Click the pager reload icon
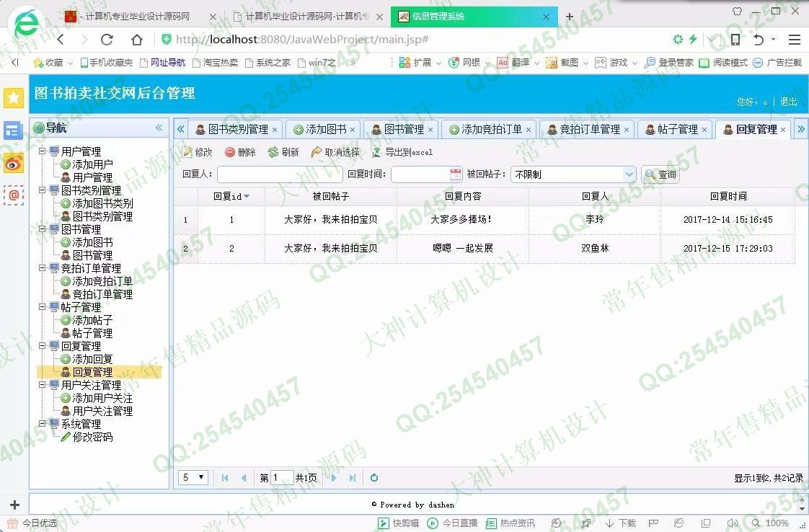The image size is (809, 532). click(x=374, y=478)
